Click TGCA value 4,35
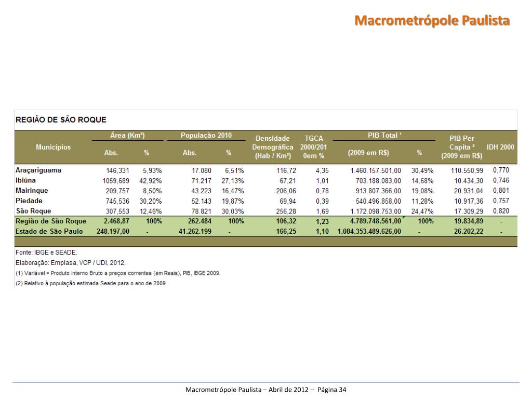The height and width of the screenshot is (399, 532). 322,170
